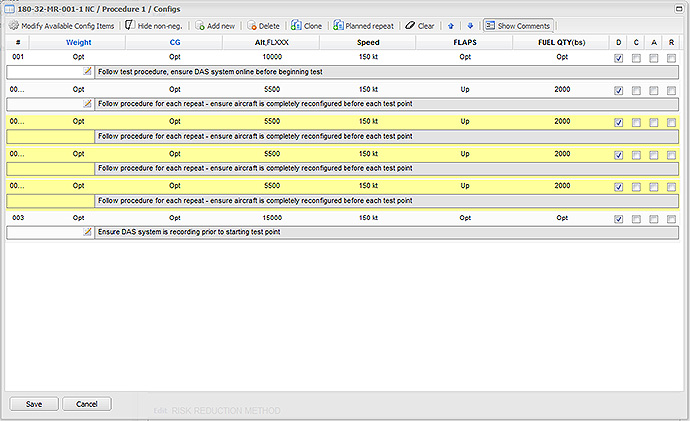Click the 001 row number
This screenshot has height=421, width=690.
[18, 57]
